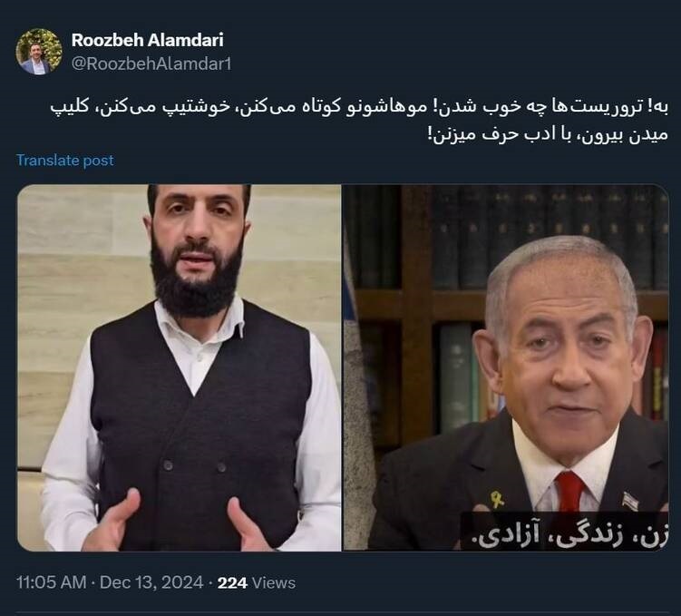Viewport: 681px width, 616px height.
Task: Click the Translate post link
Action: pyautogui.click(x=65, y=161)
